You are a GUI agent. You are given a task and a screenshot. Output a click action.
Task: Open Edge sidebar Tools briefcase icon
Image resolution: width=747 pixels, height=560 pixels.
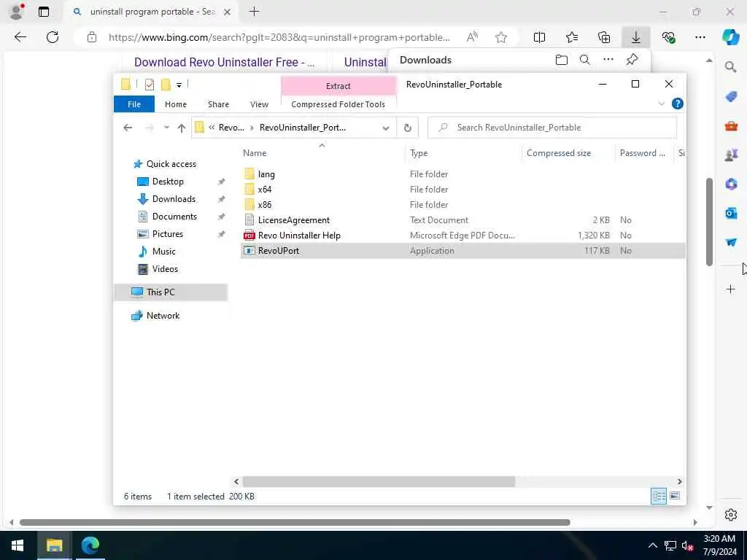(x=731, y=125)
